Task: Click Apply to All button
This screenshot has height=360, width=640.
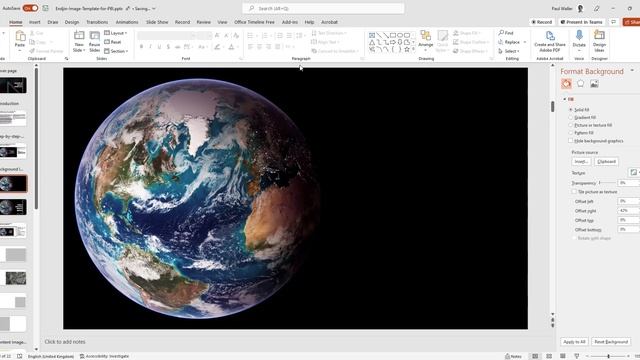Action: pos(574,342)
